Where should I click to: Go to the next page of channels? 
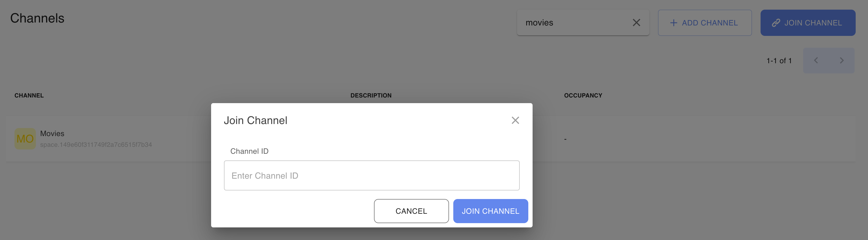point(841,61)
